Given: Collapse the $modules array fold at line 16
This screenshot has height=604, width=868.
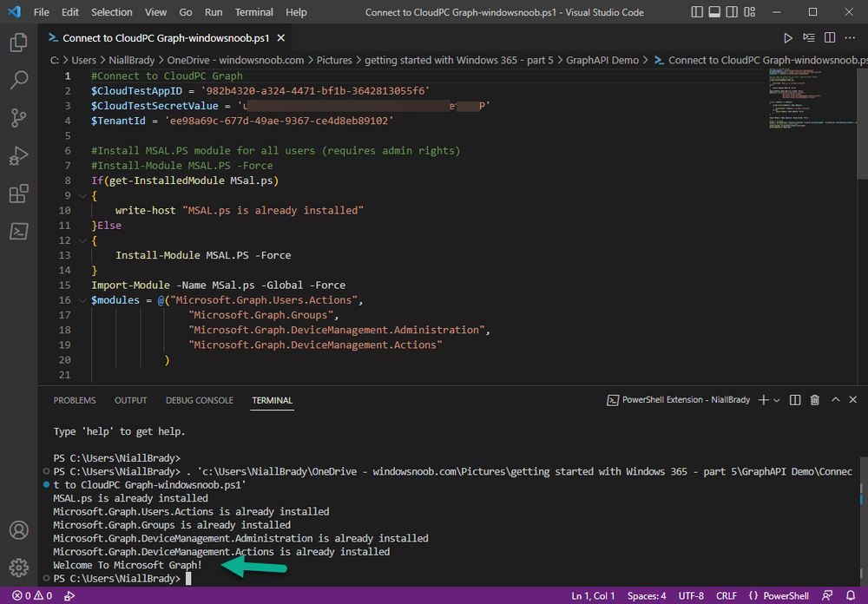Looking at the screenshot, I should tap(82, 300).
